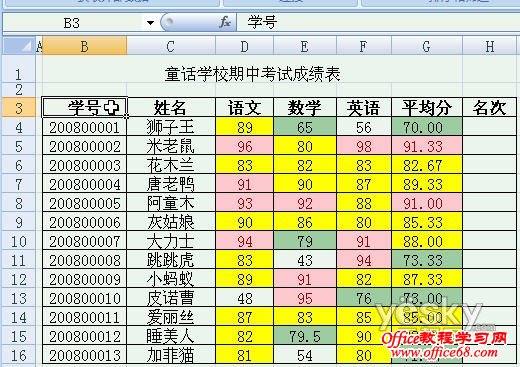
Task: Select the name cell 花木兰
Action: 171,165
